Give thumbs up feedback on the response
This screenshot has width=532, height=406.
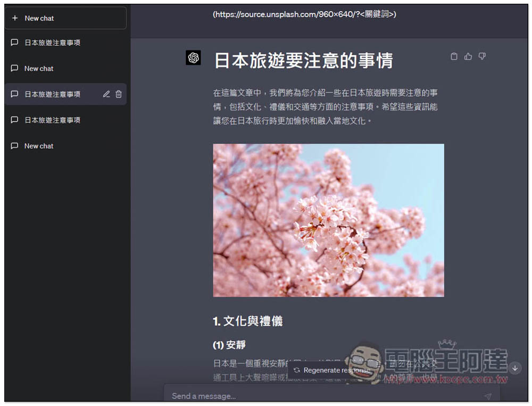pyautogui.click(x=468, y=56)
